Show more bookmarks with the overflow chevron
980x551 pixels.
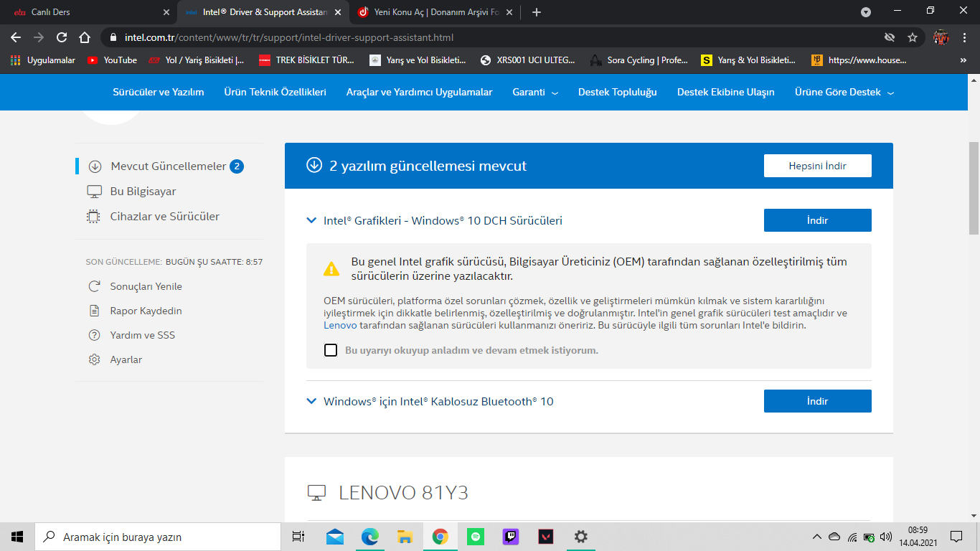(x=963, y=60)
